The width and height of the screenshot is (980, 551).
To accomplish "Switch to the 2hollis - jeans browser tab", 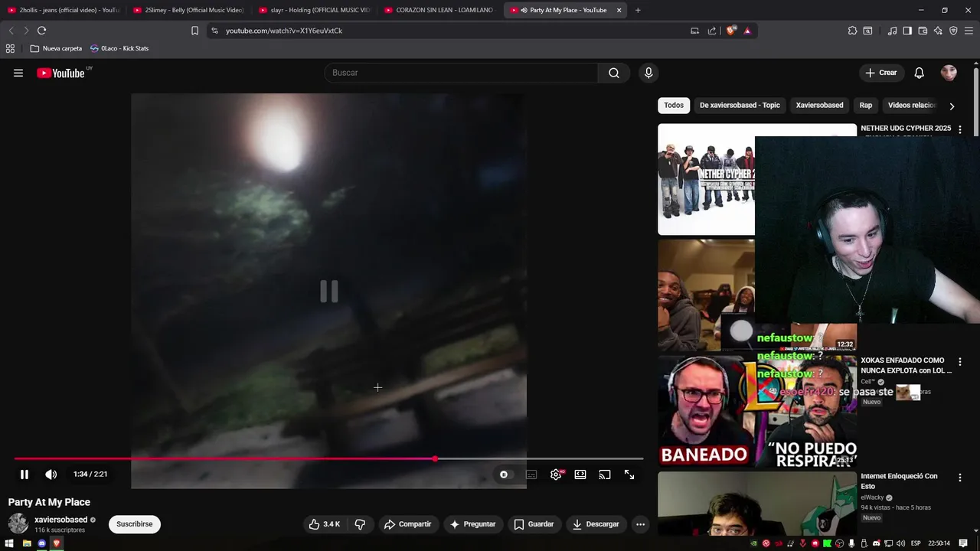I will click(64, 10).
